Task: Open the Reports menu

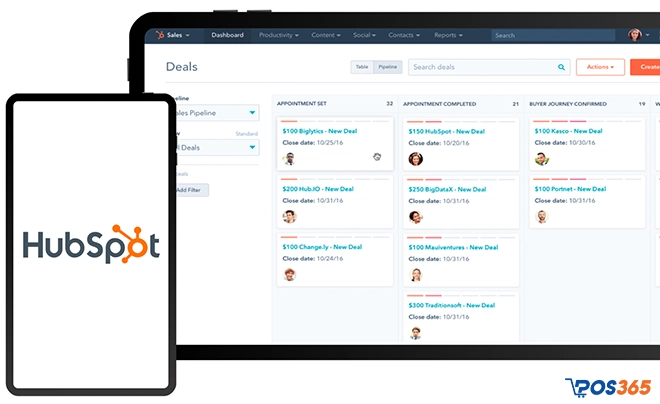Action: click(448, 35)
